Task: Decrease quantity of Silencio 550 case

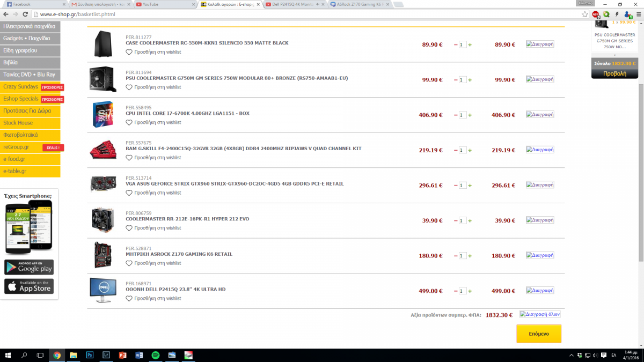Action: pos(456,45)
